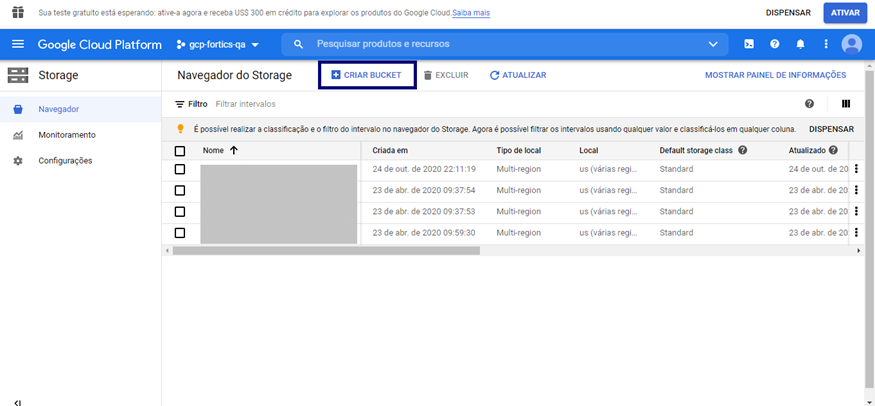
Task: Click the lightbulb tip icon
Action: coord(180,129)
